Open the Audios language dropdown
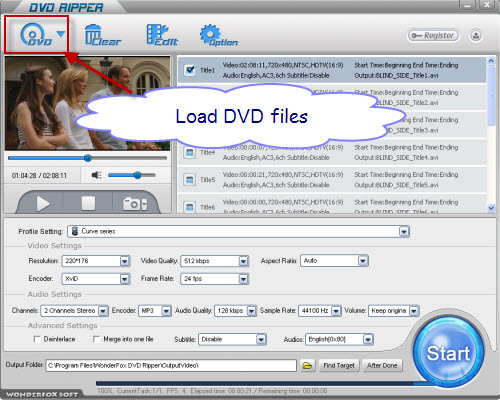 pos(368,340)
